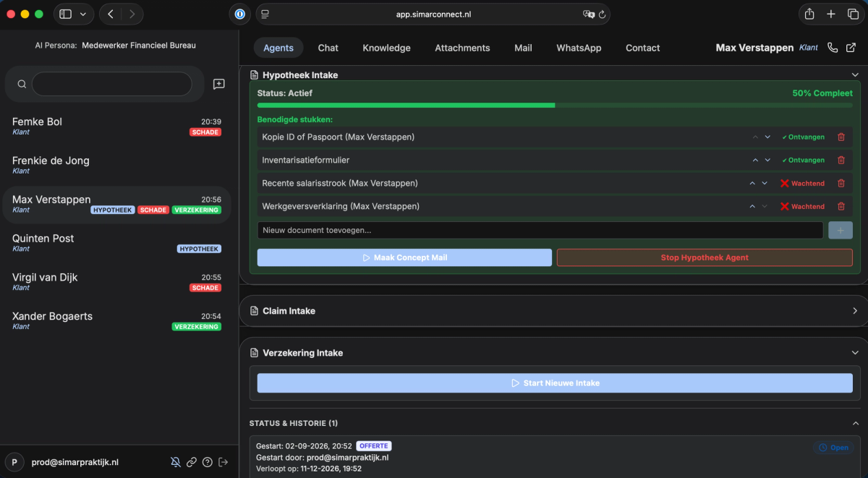Image resolution: width=868 pixels, height=478 pixels.
Task: Switch to the Agents tab
Action: pyautogui.click(x=278, y=48)
